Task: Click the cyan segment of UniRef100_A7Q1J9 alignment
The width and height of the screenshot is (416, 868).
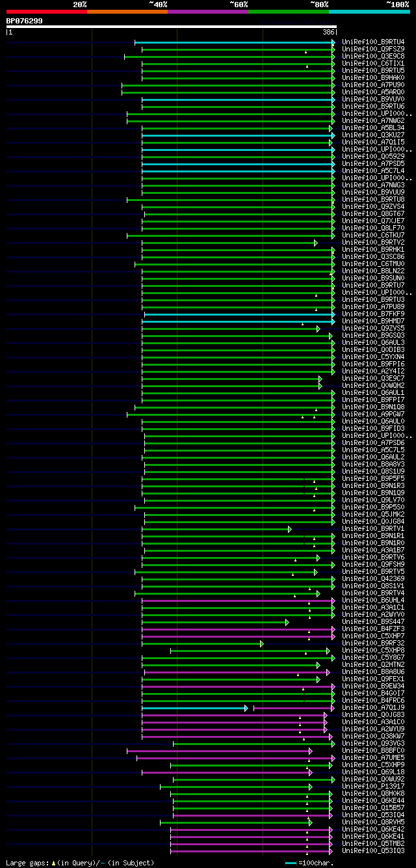Action: 194,708
